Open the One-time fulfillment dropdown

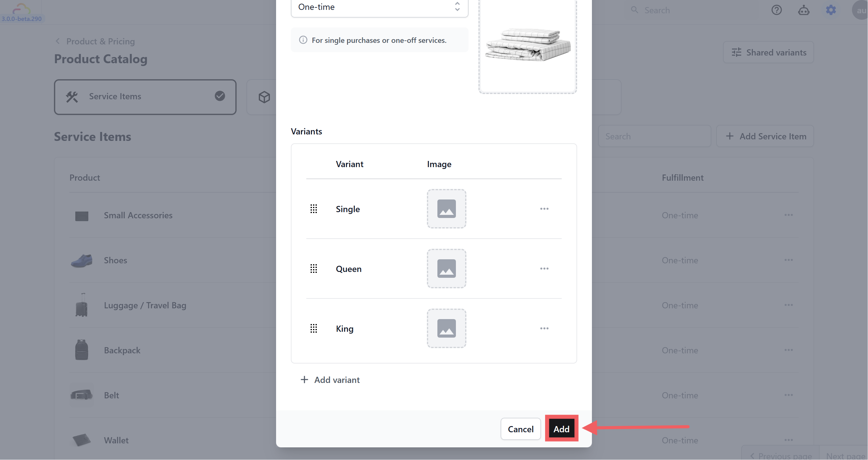[x=379, y=7]
